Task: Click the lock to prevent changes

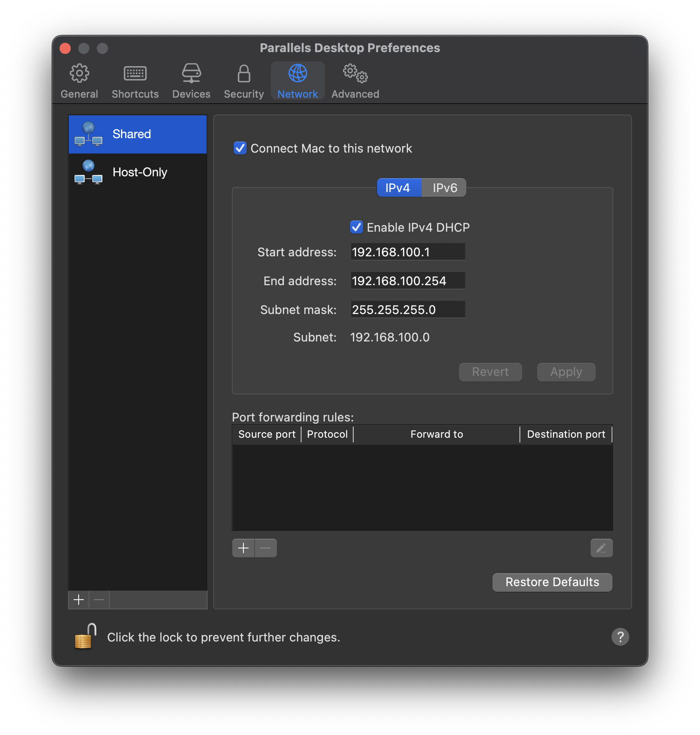Action: pos(86,636)
